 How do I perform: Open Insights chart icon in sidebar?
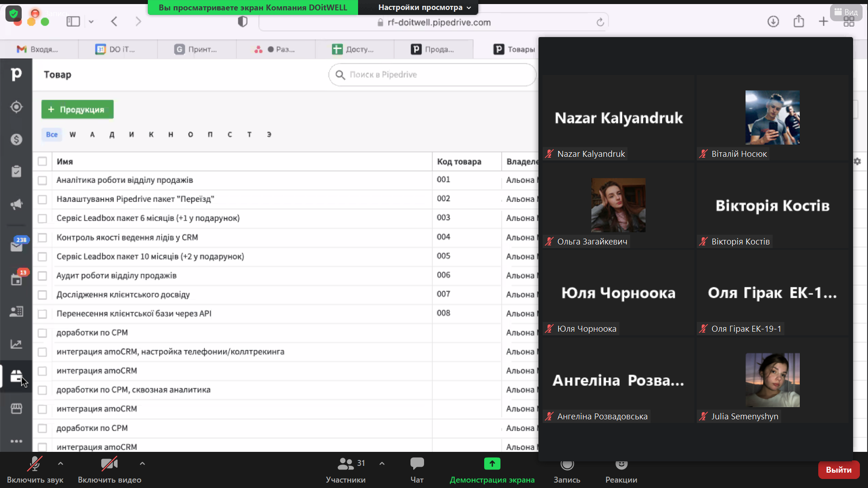(16, 344)
